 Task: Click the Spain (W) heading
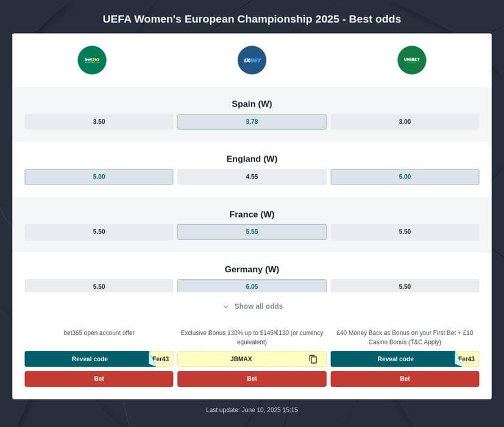(252, 104)
